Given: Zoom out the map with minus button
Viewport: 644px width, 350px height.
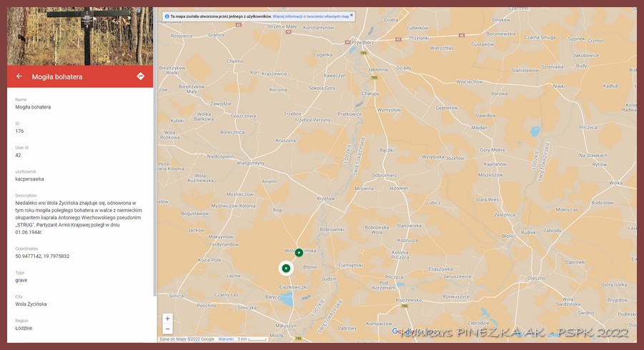Looking at the screenshot, I should [x=167, y=329].
